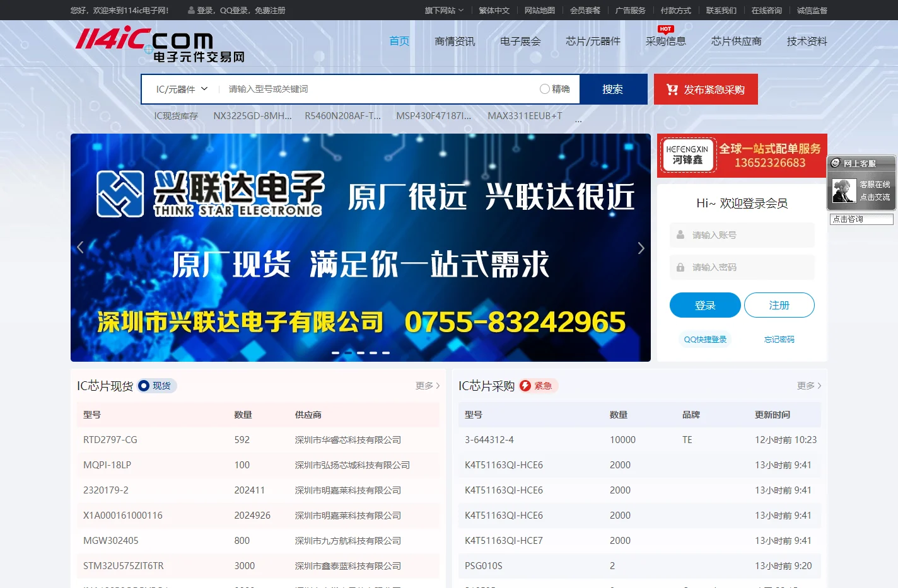Open the 芯片供应商 navigation tab

pyautogui.click(x=737, y=41)
